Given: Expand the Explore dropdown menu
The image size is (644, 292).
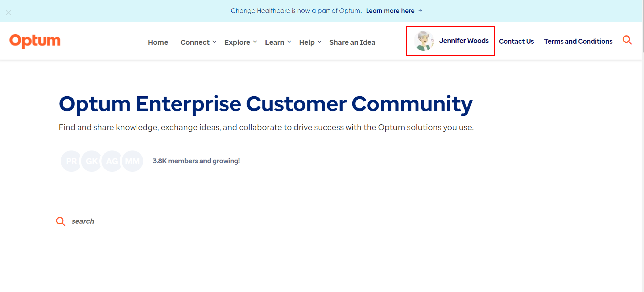Looking at the screenshot, I should tap(240, 42).
